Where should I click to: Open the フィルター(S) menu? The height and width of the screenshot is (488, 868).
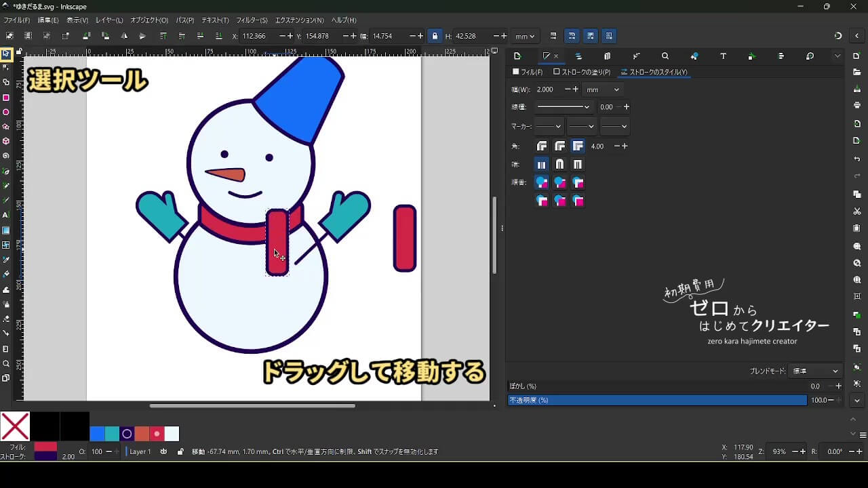coord(252,20)
